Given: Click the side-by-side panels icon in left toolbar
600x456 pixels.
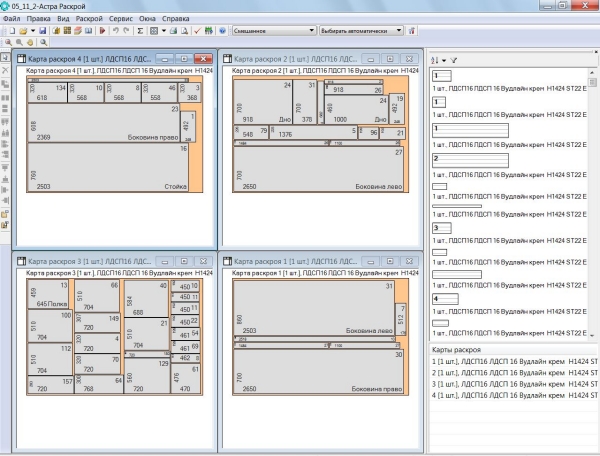Looking at the screenshot, I should (x=5, y=98).
